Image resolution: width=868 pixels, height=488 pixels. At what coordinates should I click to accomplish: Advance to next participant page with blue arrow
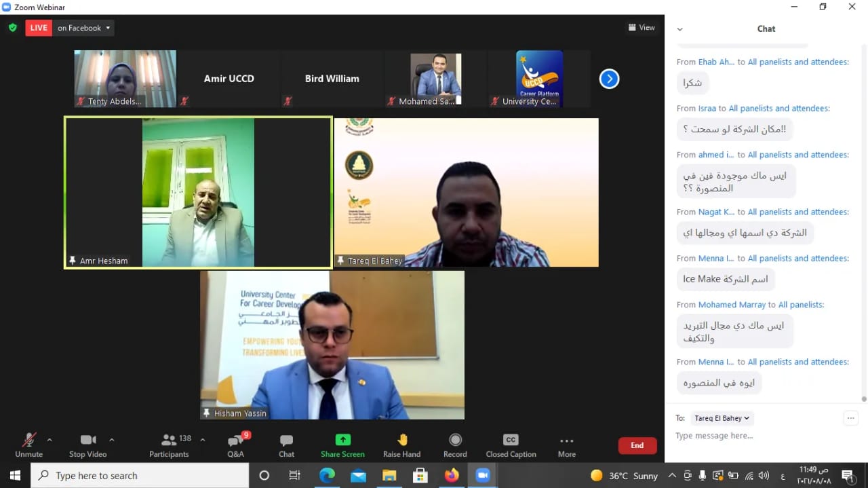click(x=609, y=78)
